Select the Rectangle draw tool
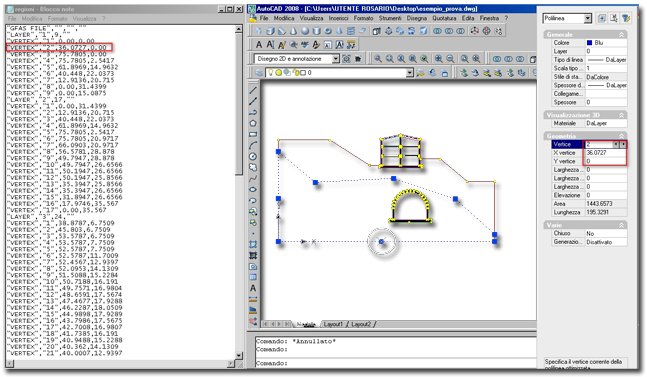The image size is (647, 377). pyautogui.click(x=253, y=134)
